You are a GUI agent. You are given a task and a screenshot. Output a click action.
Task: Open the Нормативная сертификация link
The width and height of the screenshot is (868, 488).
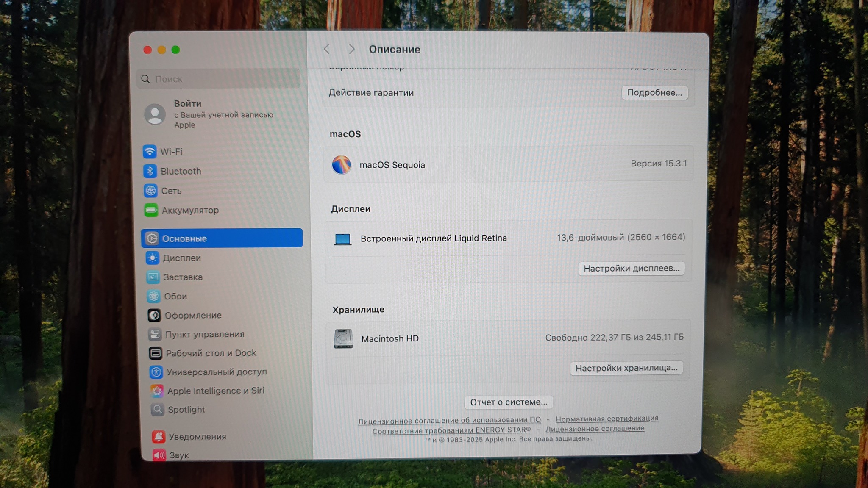click(606, 419)
